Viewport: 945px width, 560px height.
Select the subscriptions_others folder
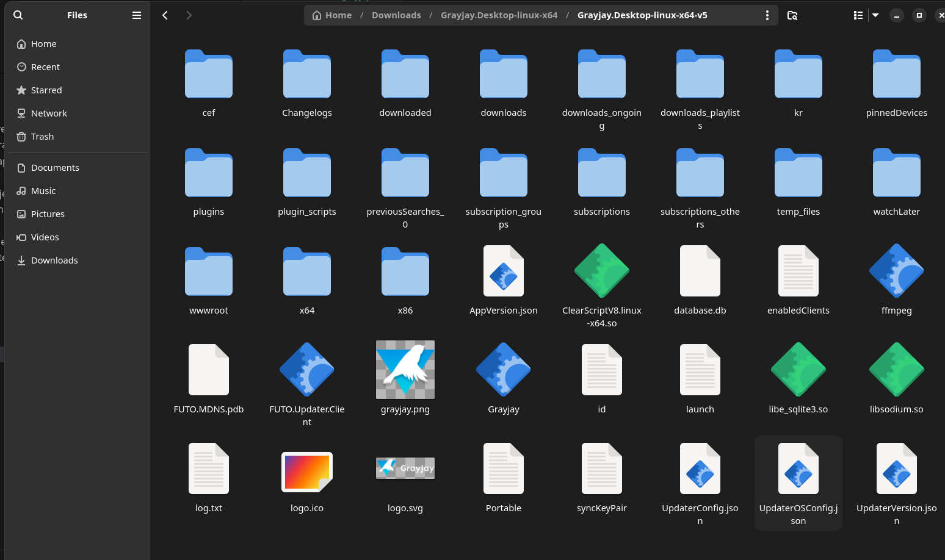click(700, 173)
